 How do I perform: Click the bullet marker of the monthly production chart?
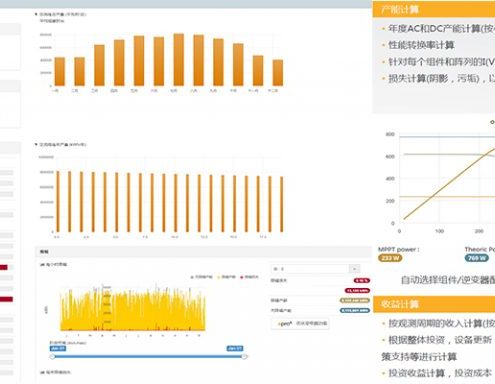tap(36, 14)
